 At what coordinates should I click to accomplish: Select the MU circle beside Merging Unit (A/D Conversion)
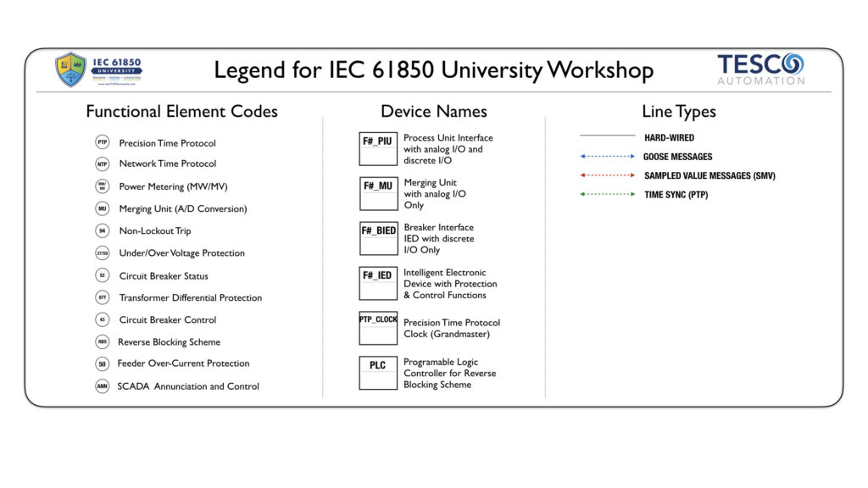(103, 208)
